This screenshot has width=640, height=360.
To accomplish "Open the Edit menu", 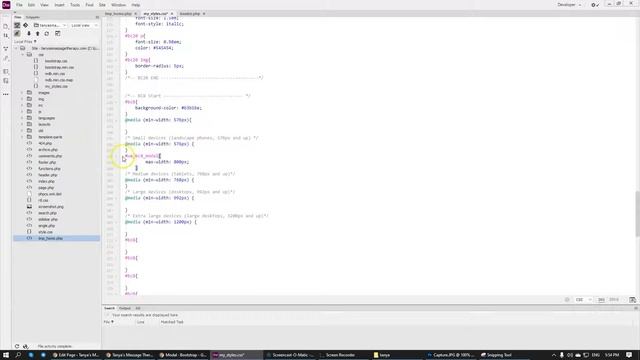I will coord(31,5).
